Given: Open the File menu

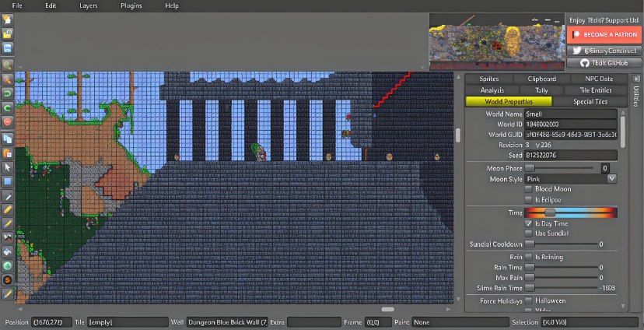Looking at the screenshot, I should (18, 5).
